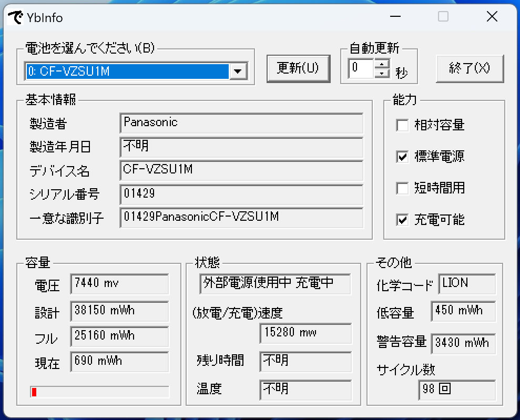This screenshot has height=420, width=520.
Task: Click the design capacity field 38150 mWh
Action: [119, 311]
